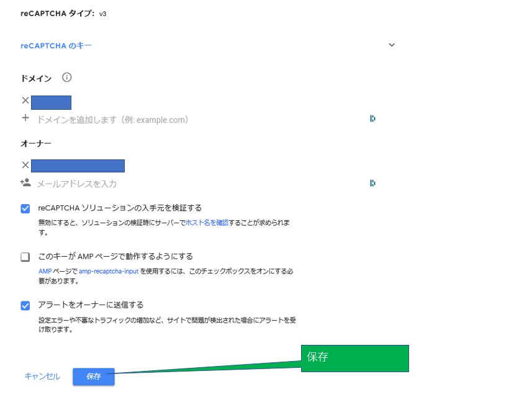Collapse reCAPTCHA のキー with the chevron

point(391,45)
